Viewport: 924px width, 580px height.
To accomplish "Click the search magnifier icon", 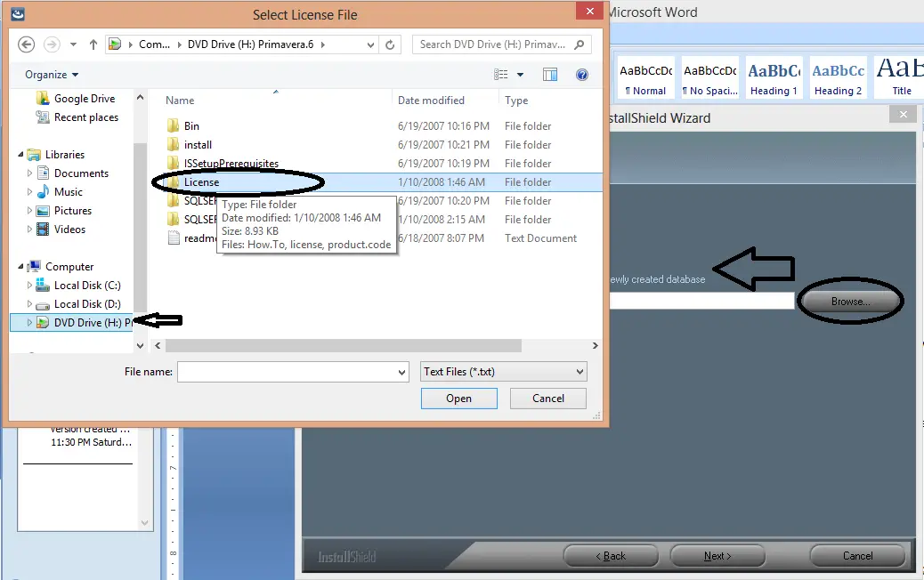I will tap(580, 44).
